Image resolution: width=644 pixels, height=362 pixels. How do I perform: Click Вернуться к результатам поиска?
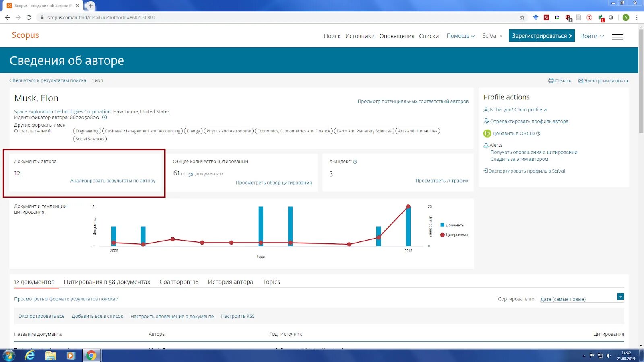(x=48, y=81)
